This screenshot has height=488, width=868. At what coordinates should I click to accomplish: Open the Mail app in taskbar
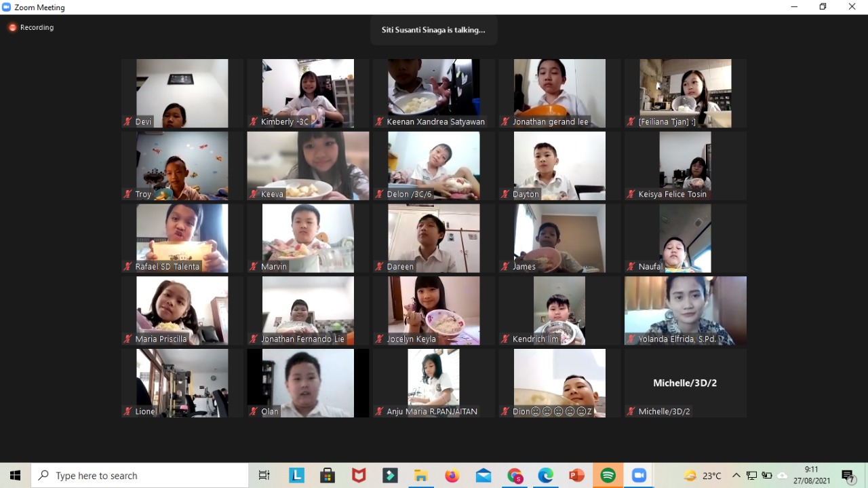tap(484, 476)
